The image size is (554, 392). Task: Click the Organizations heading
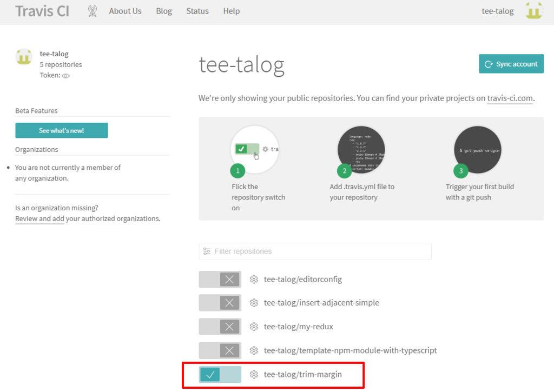click(x=37, y=149)
